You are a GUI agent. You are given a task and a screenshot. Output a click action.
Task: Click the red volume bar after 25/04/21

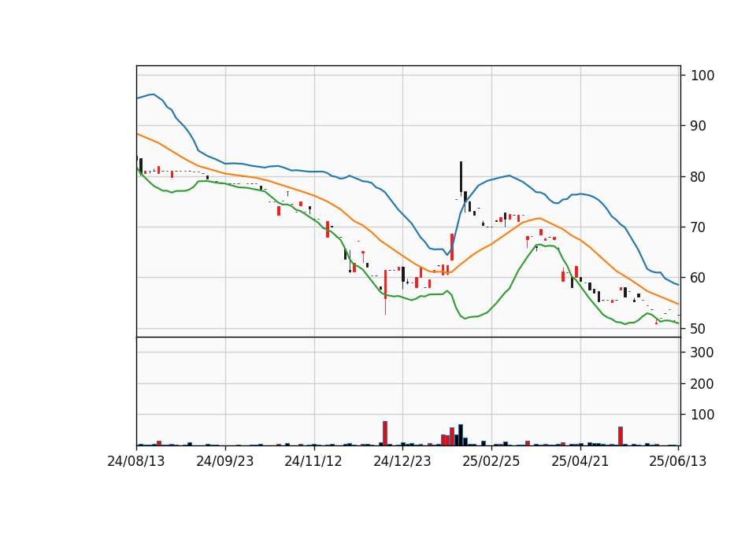click(621, 436)
